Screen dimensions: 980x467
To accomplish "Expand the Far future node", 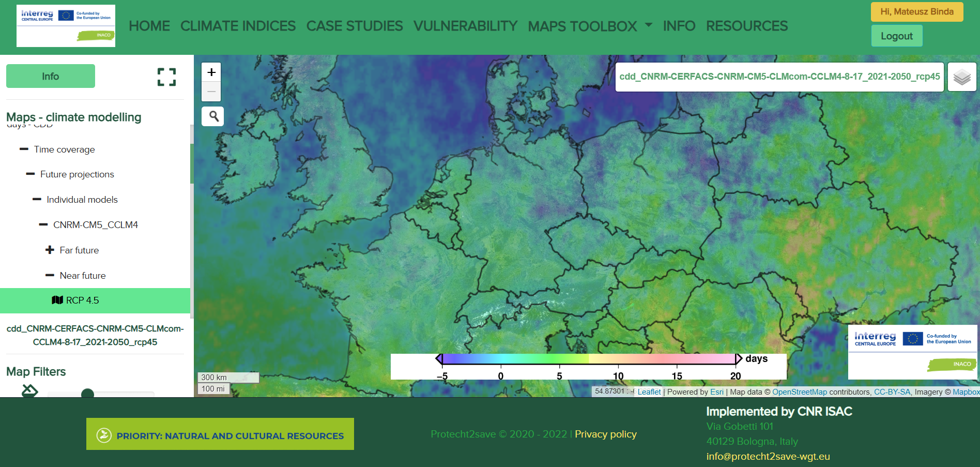I will click(x=50, y=250).
